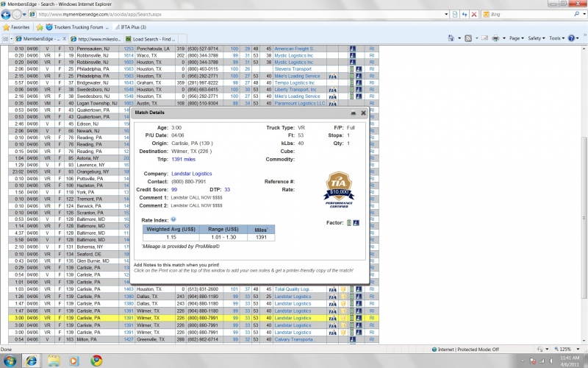This screenshot has height=368, width=588.
Task: Click RI link in Milton, PA row
Action: pyautogui.click(x=372, y=339)
